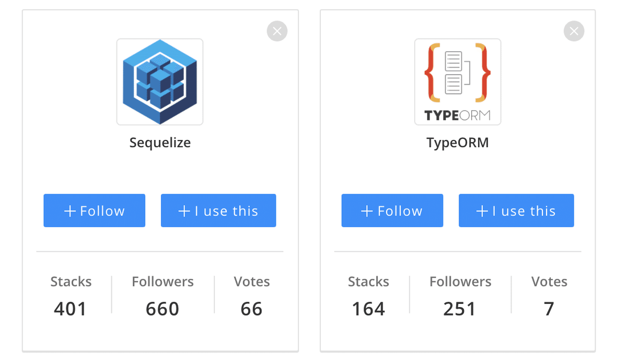Follow Sequelize
This screenshot has height=364, width=627.
click(95, 211)
